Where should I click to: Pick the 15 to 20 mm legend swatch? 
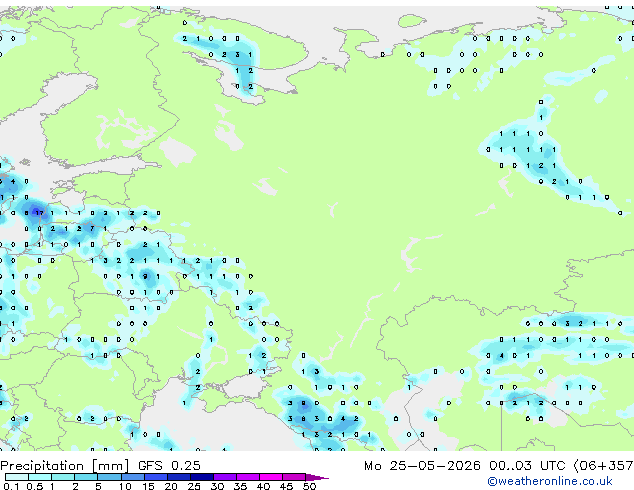point(155,477)
